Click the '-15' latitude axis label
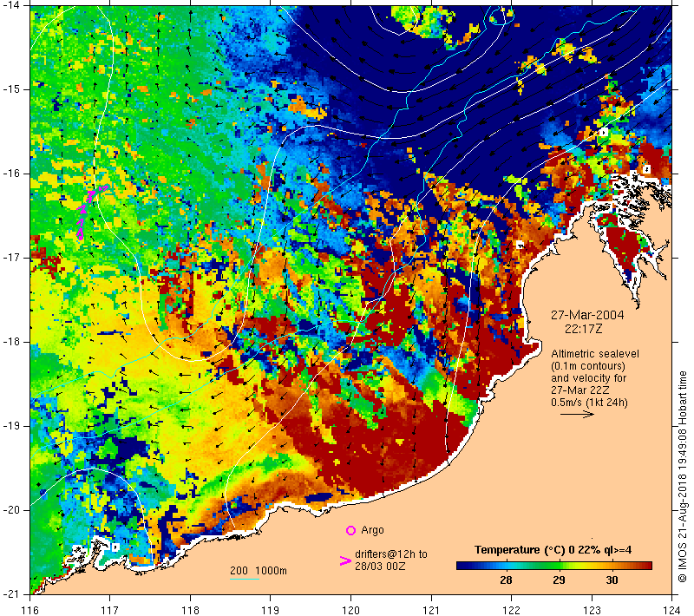 10,89
